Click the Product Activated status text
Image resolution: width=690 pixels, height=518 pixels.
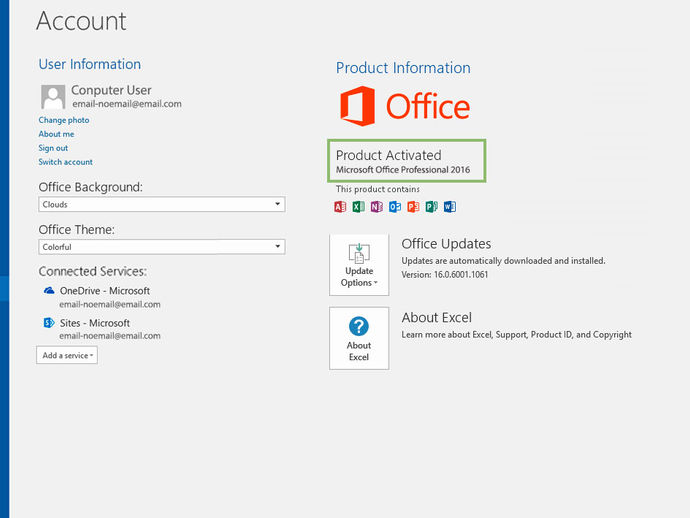tap(389, 155)
